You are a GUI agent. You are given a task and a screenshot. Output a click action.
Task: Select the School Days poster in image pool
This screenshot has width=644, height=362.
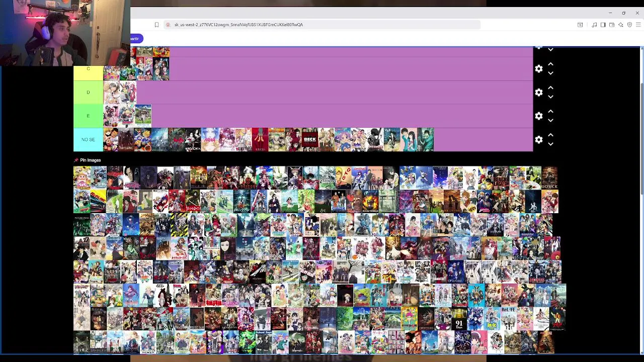[x=264, y=343]
